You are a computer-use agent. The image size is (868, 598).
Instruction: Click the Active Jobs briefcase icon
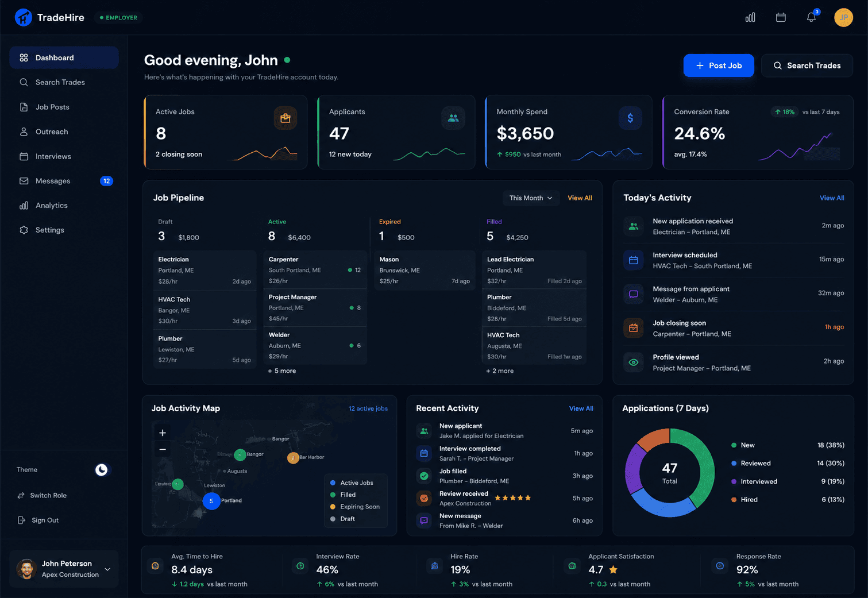click(285, 118)
